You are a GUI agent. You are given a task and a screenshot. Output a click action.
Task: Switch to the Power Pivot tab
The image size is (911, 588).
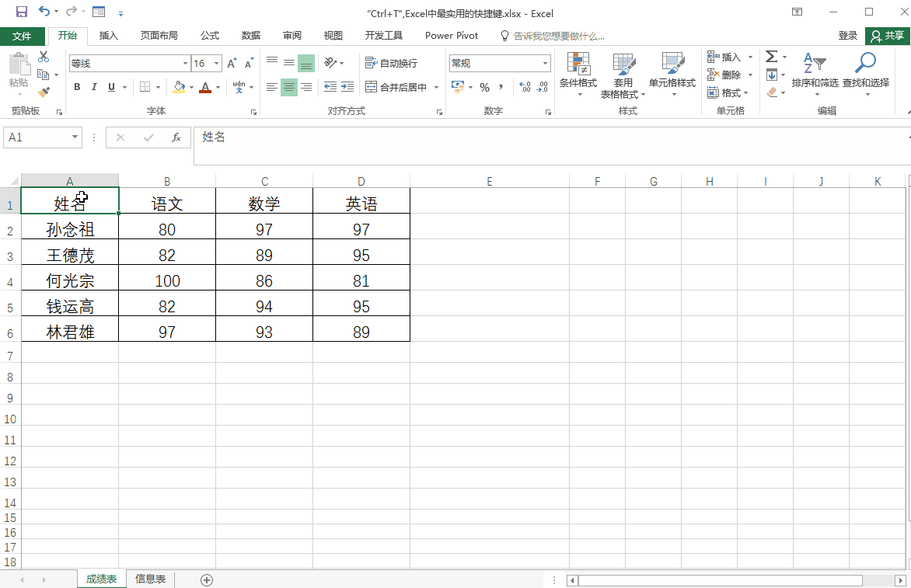point(452,36)
